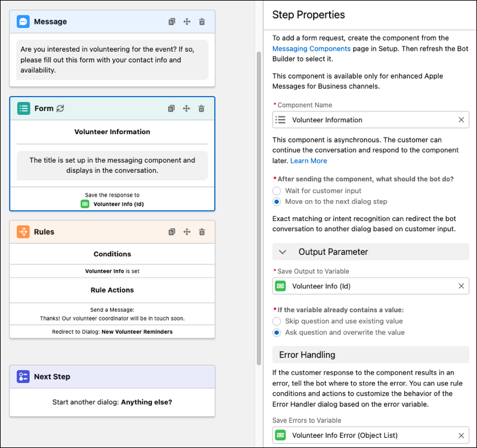Delete the Form step
This screenshot has height=448, width=477.
tap(202, 109)
